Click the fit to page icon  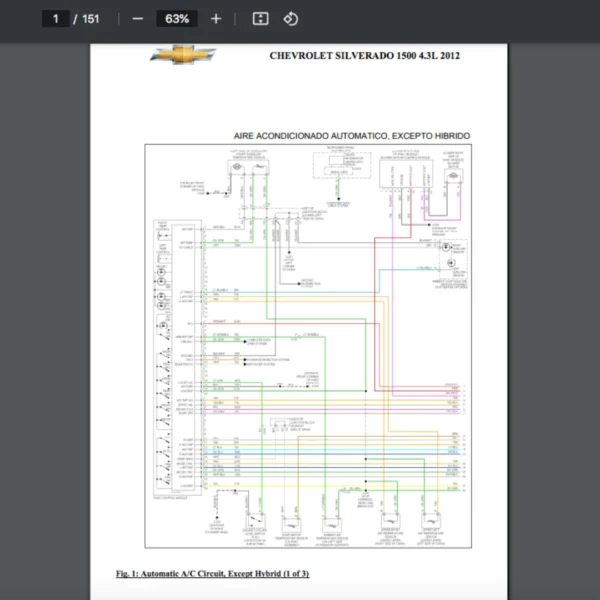[260, 19]
